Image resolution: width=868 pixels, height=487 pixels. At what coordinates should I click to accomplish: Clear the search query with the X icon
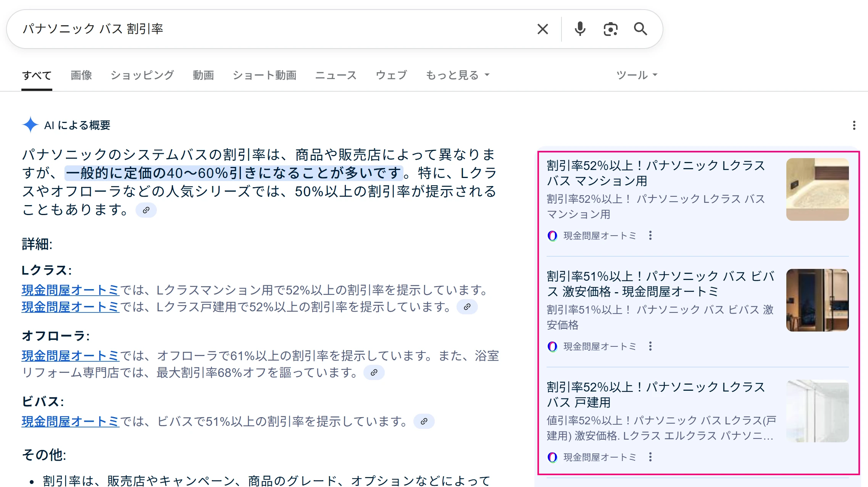coord(542,29)
